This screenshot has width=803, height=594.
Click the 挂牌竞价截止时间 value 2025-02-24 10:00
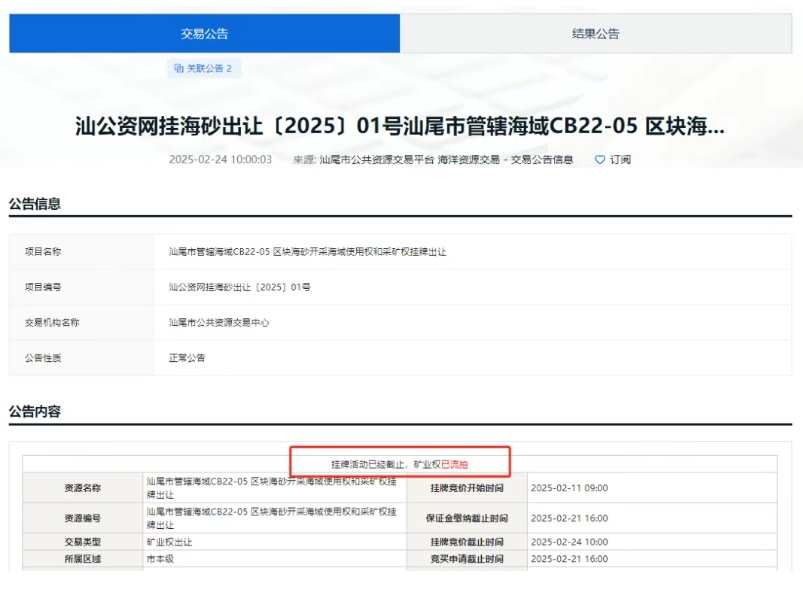tap(569, 542)
